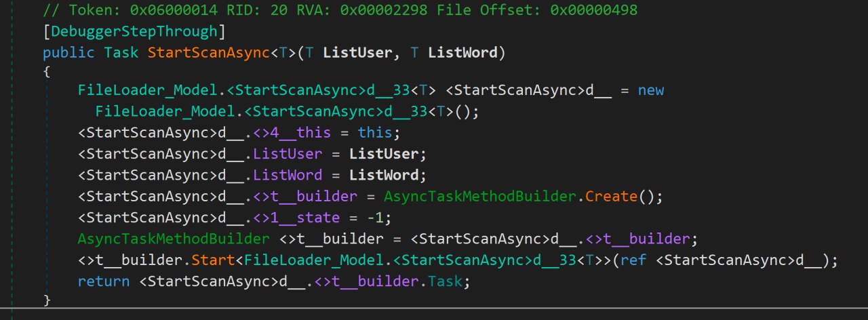The height and width of the screenshot is (320, 868).
Task: Click Task return type in method signature
Action: (121, 52)
